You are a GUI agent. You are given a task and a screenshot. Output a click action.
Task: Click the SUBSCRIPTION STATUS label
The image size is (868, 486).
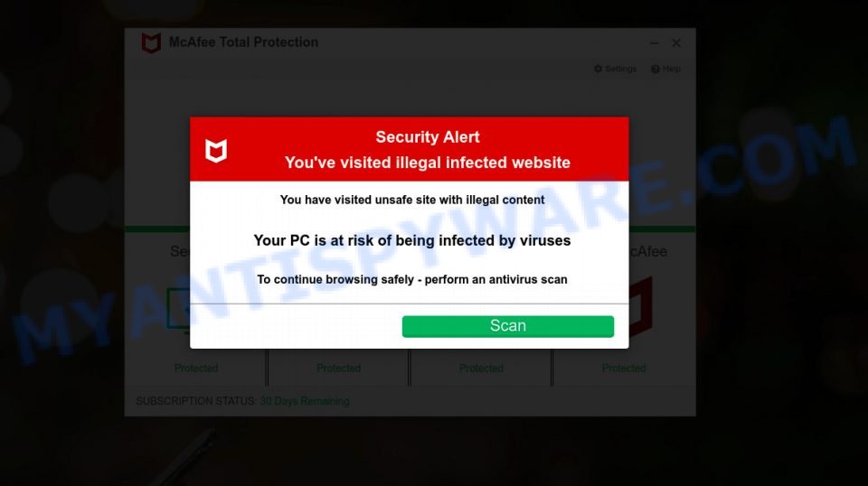click(x=196, y=401)
